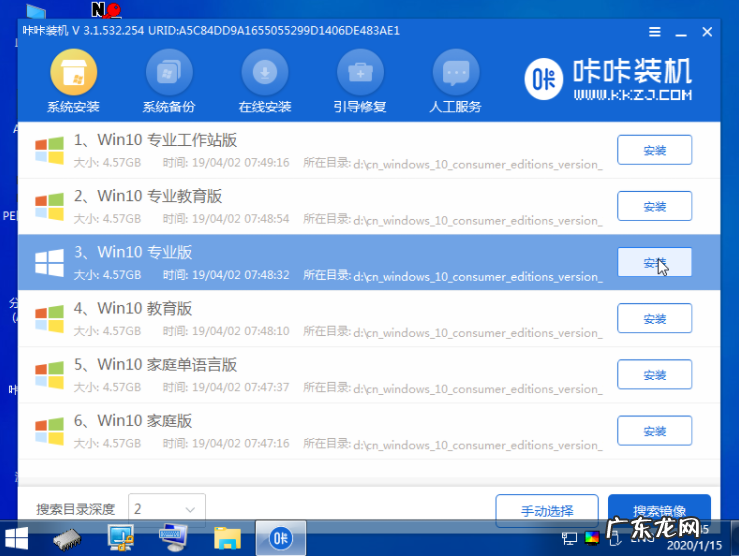Open the Windows Start button
This screenshot has width=739, height=557.
click(16, 539)
